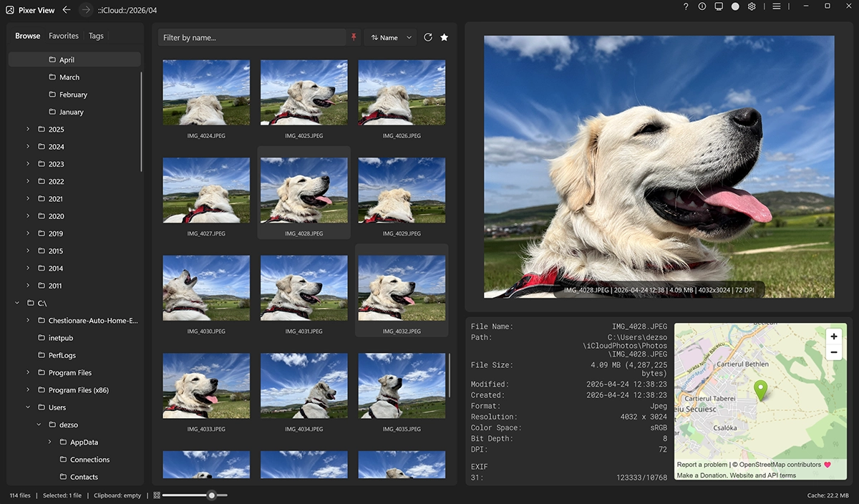Viewport: 859px width, 504px height.
Task: Click the red pin filter icon
Action: pos(354,37)
